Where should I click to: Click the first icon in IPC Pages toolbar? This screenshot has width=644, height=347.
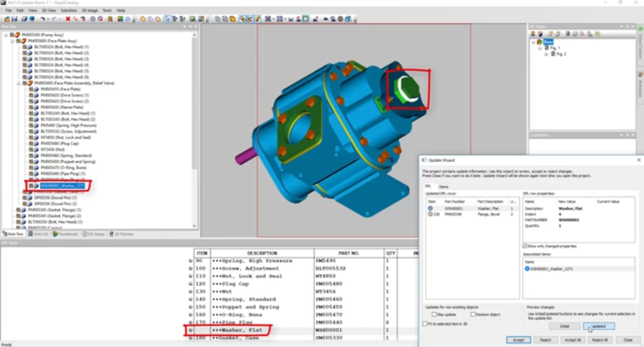point(533,34)
